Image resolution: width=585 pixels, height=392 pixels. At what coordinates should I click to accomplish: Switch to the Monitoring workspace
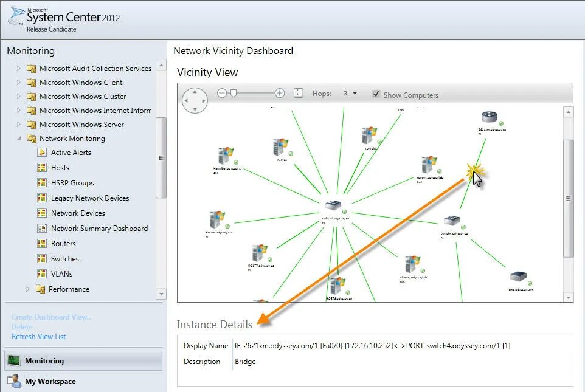click(83, 360)
